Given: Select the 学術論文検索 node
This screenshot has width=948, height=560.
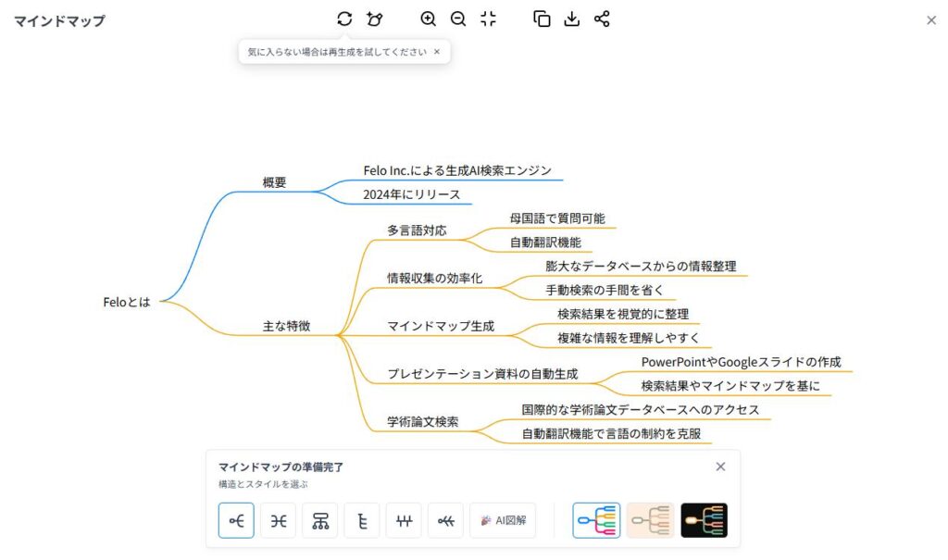Looking at the screenshot, I should [422, 421].
